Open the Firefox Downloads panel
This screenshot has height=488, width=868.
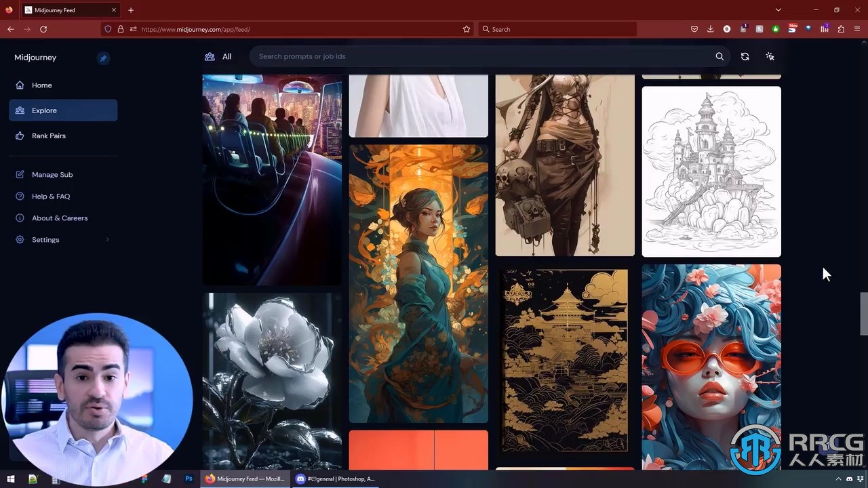point(710,29)
